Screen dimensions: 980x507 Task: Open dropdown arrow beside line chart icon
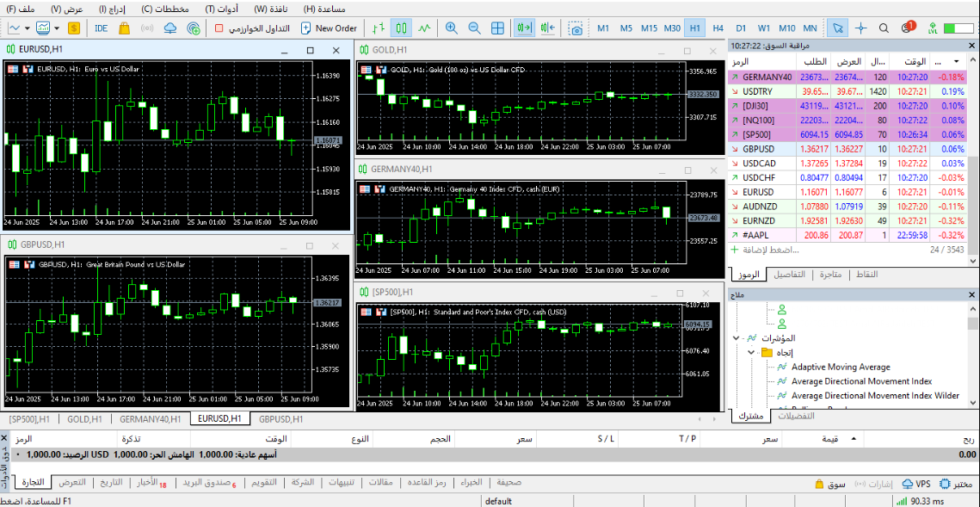27,28
